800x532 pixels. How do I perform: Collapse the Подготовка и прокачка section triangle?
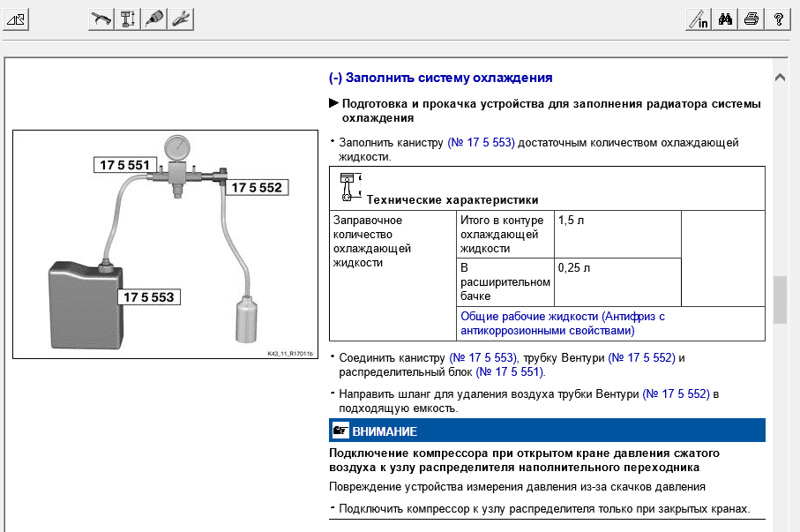(333, 103)
